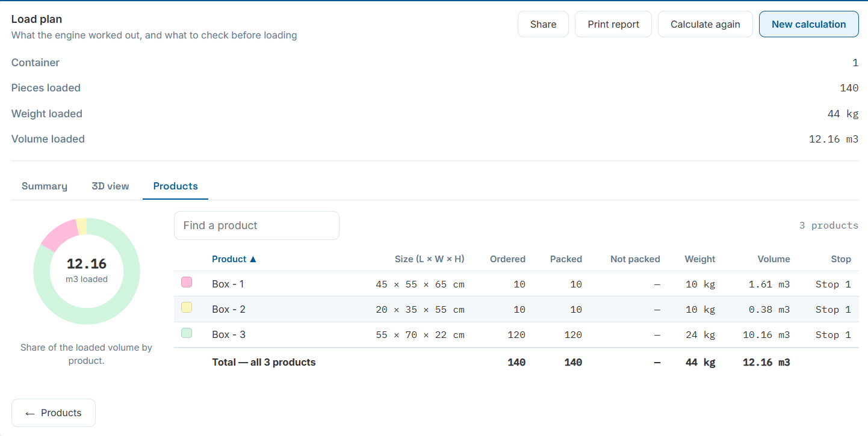Click the Total — all 3 products row label
This screenshot has width=868, height=436.
click(x=264, y=362)
